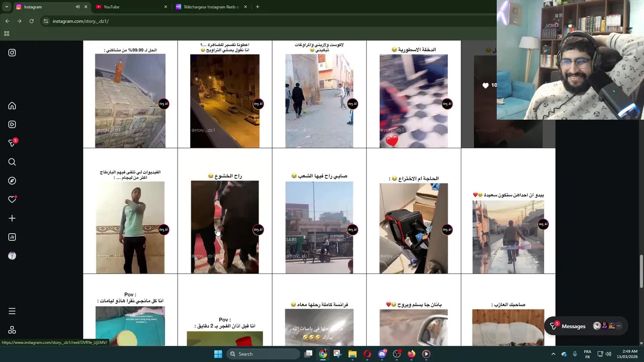
Task: Open Chrome from the taskbar
Action: pos(323,354)
